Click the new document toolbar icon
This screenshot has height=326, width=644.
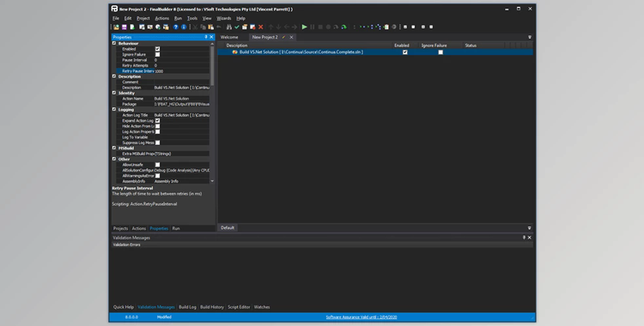point(132,27)
